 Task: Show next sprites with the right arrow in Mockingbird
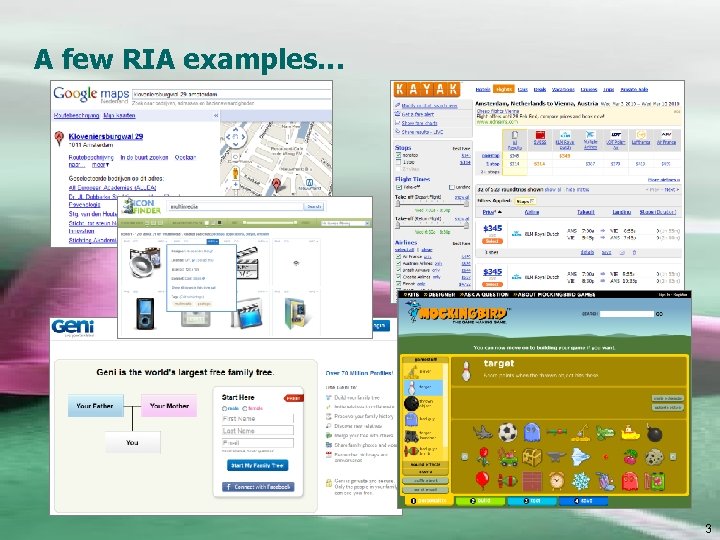coord(673,456)
